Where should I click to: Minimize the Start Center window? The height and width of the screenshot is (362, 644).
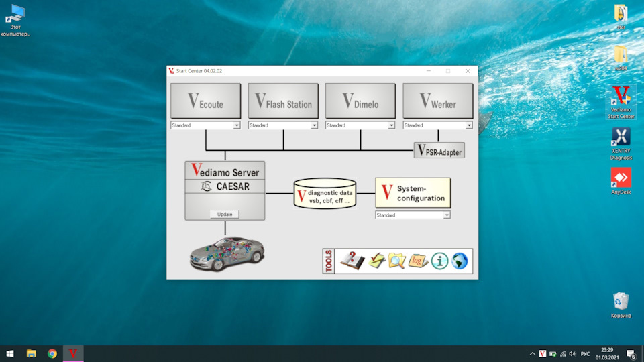429,71
